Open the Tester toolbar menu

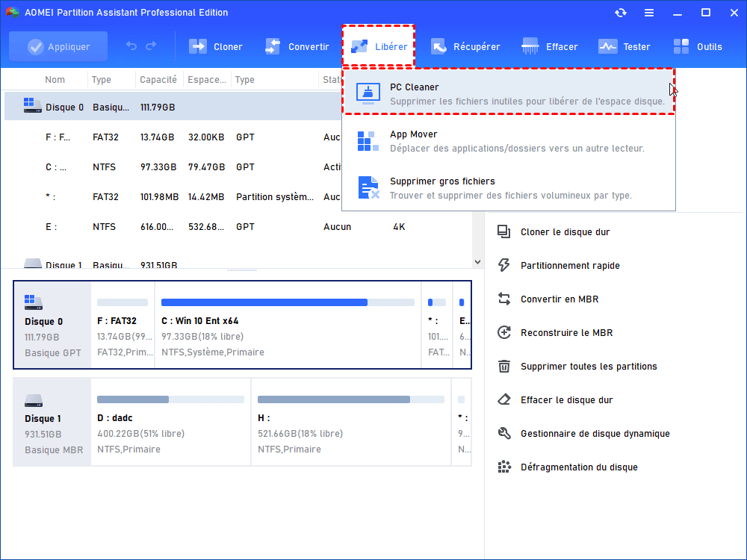tap(624, 46)
